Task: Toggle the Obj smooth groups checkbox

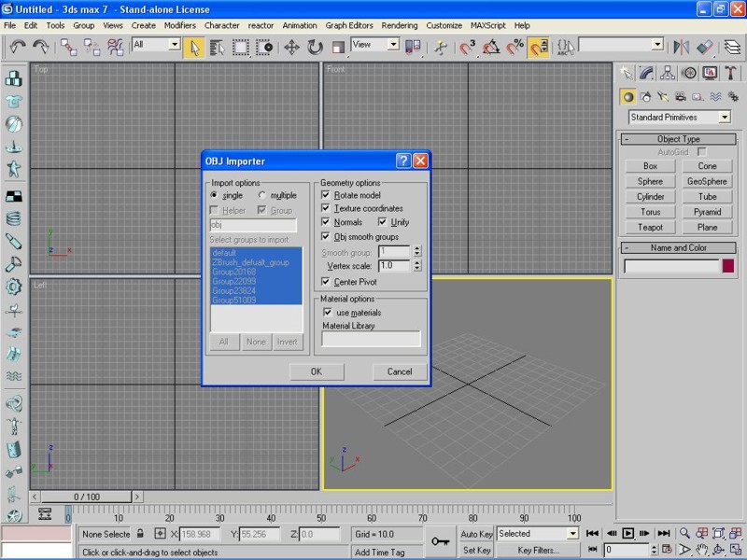Action: (325, 236)
